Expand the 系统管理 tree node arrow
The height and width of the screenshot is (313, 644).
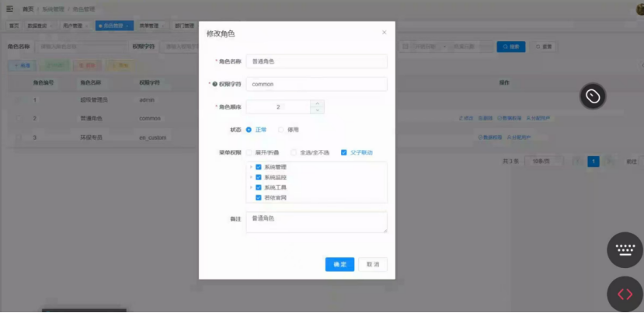point(251,167)
